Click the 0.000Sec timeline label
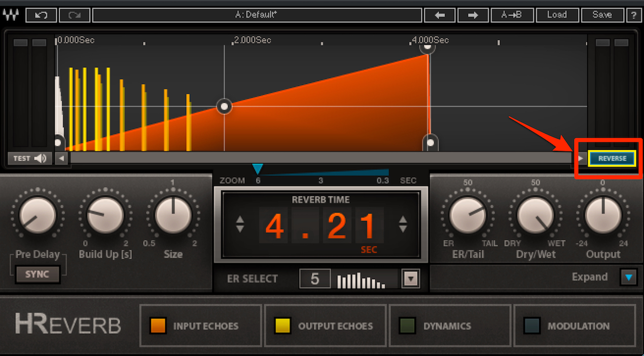 point(76,40)
